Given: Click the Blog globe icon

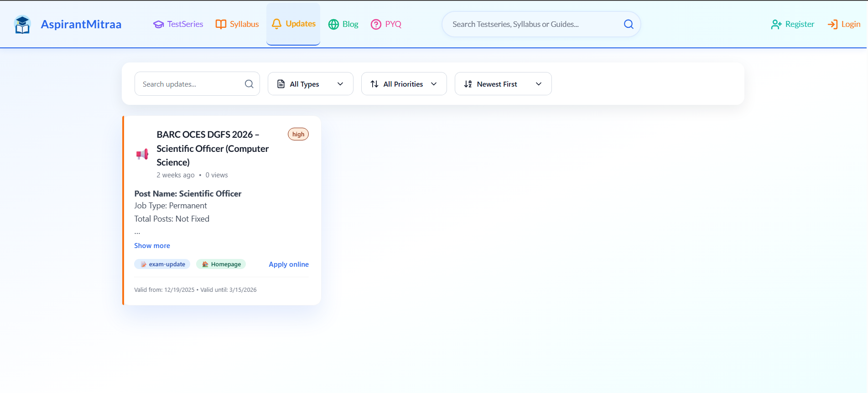Looking at the screenshot, I should click(333, 24).
